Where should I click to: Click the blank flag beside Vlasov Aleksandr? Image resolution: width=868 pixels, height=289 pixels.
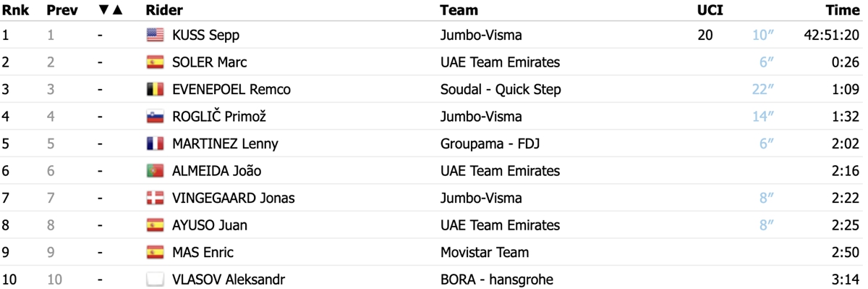coord(155,279)
